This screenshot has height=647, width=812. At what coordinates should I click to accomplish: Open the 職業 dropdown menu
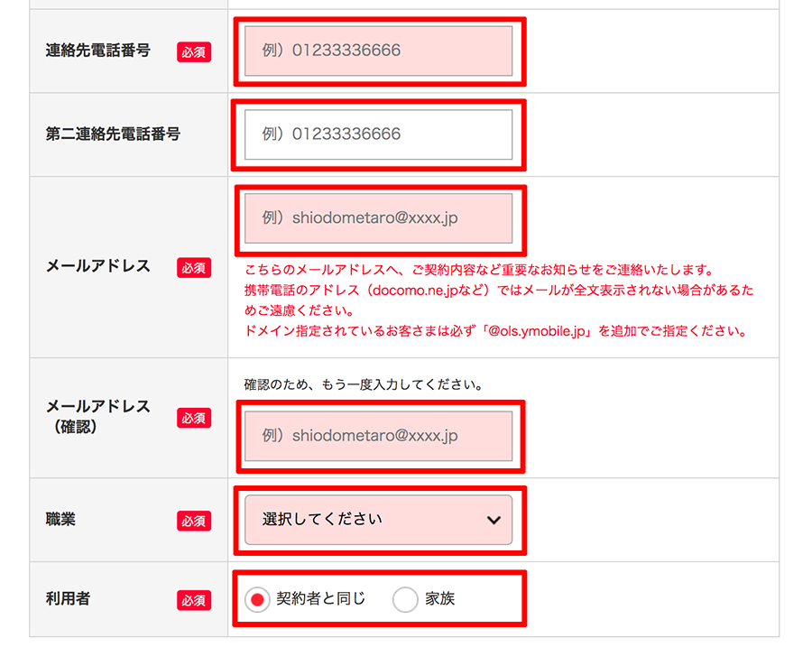(378, 520)
